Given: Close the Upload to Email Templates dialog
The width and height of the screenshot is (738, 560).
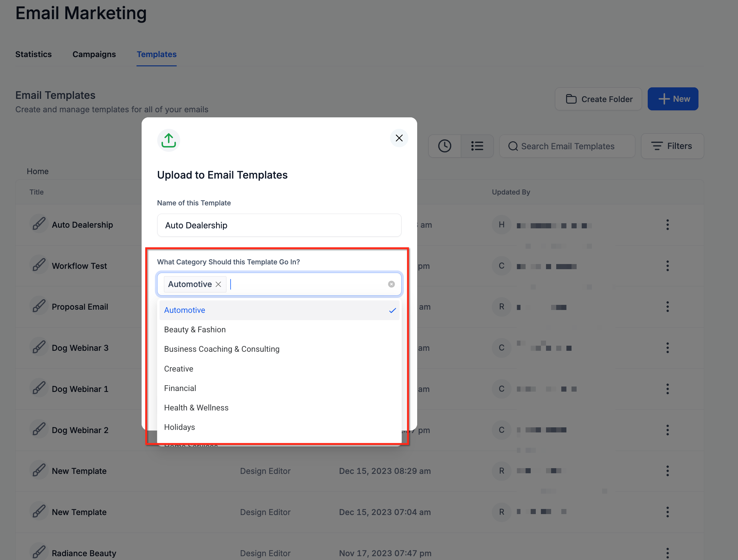Looking at the screenshot, I should pyautogui.click(x=399, y=138).
